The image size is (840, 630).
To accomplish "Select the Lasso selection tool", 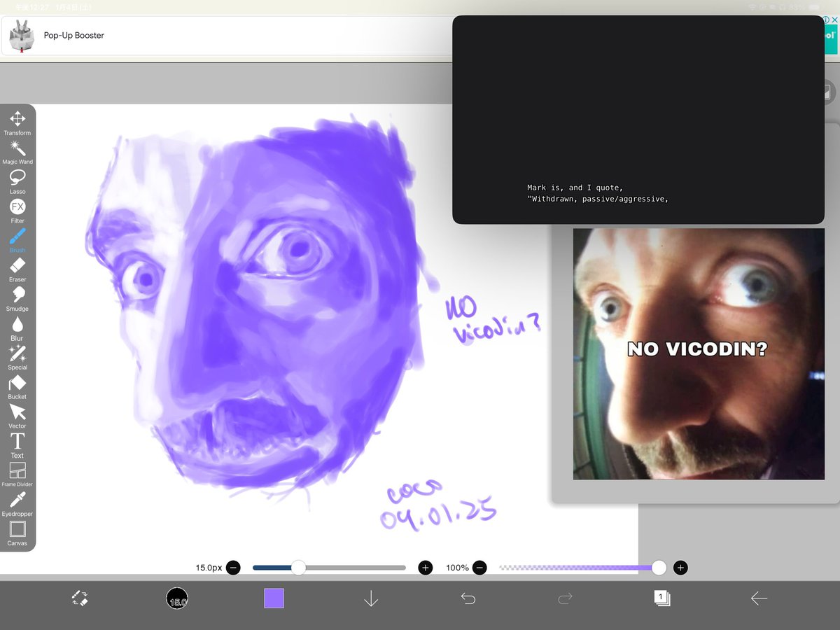I will click(17, 178).
